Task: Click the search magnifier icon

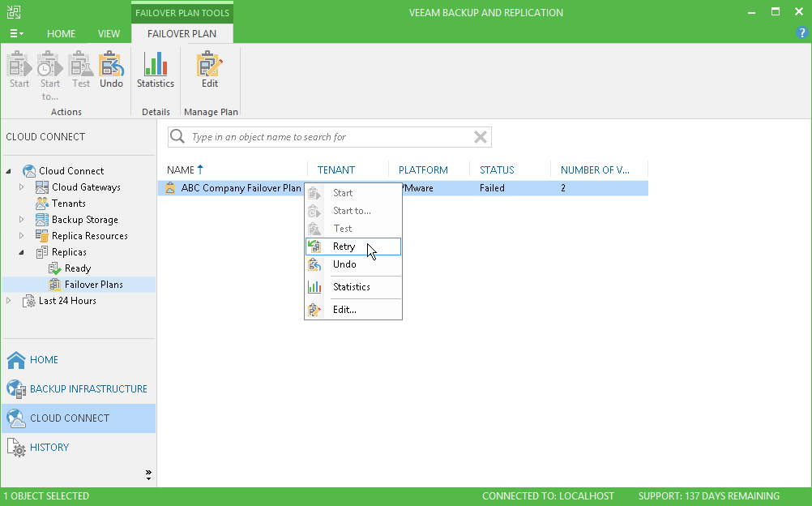Action: (177, 136)
